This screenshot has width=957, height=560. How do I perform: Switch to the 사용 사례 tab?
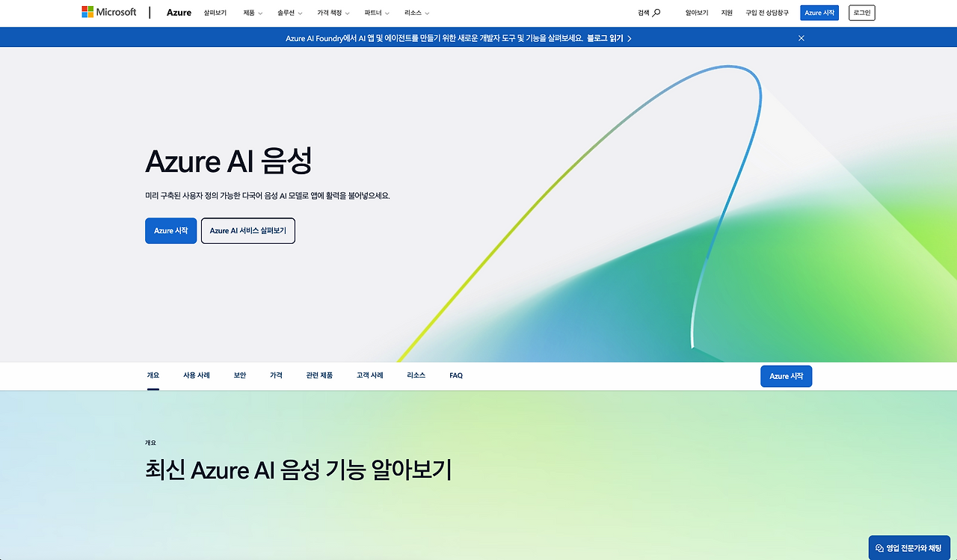(x=196, y=375)
